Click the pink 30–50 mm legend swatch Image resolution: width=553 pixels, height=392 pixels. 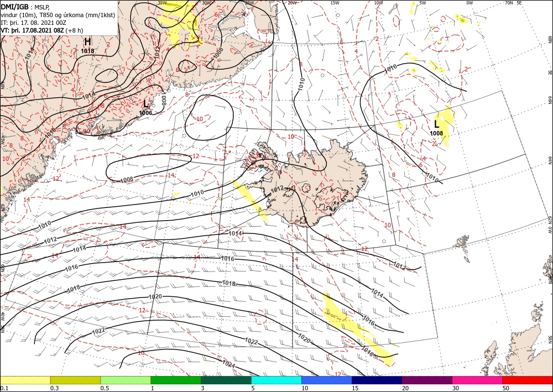(478, 380)
